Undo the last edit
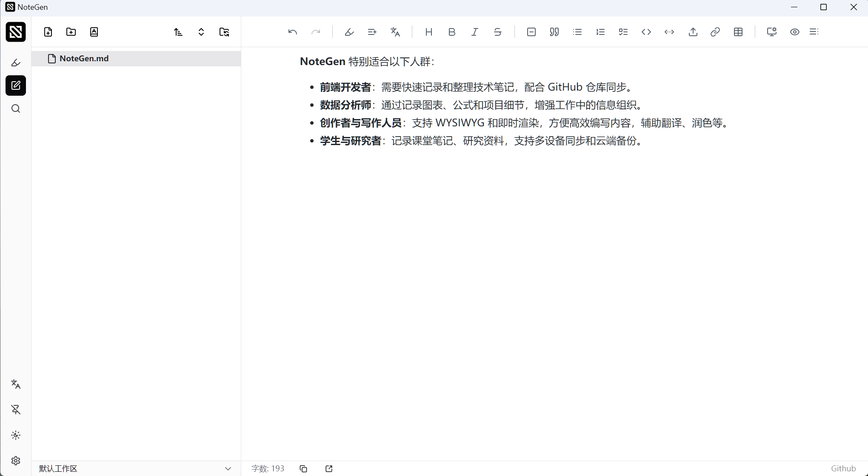The height and width of the screenshot is (476, 868). (x=293, y=32)
